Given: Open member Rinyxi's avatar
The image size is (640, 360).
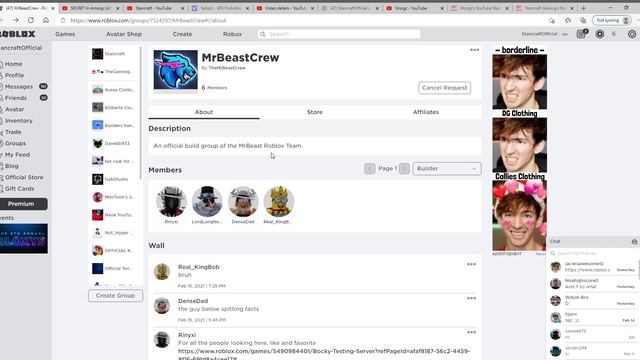Looking at the screenshot, I should pos(171,201).
